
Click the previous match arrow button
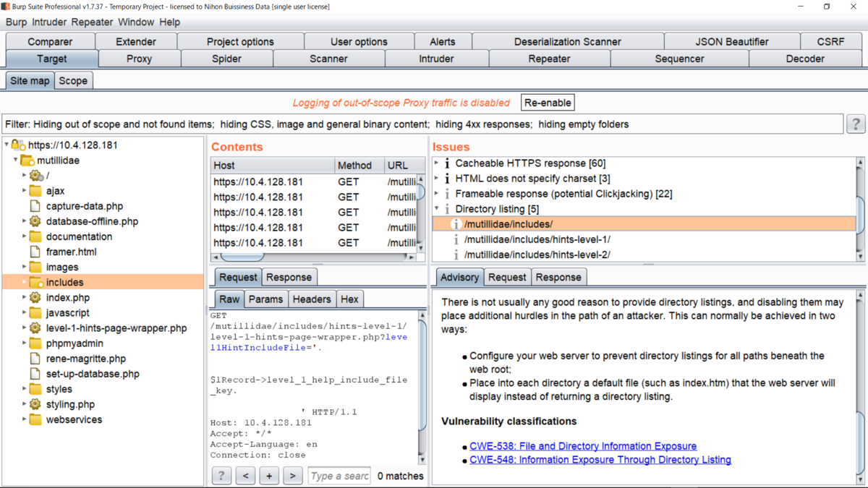245,476
